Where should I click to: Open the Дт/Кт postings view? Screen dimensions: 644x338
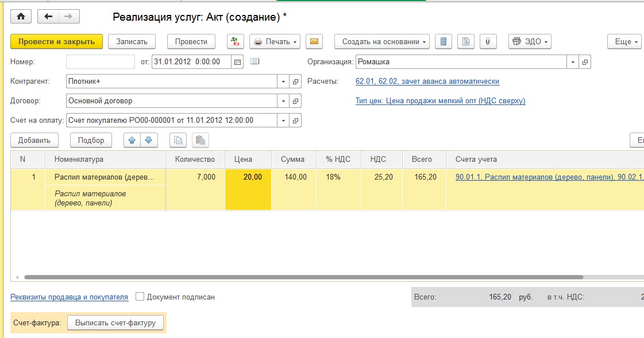(x=236, y=42)
